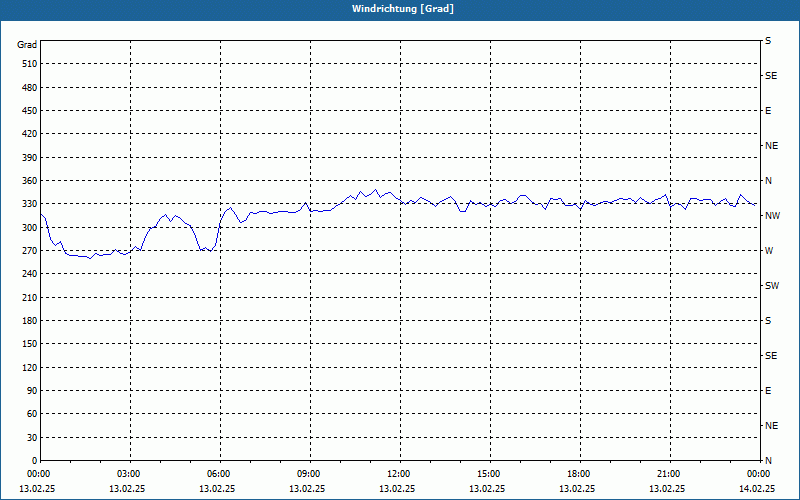The height and width of the screenshot is (500, 800).
Task: Click the 00:00 label above 14.02.25
Action: (x=758, y=474)
